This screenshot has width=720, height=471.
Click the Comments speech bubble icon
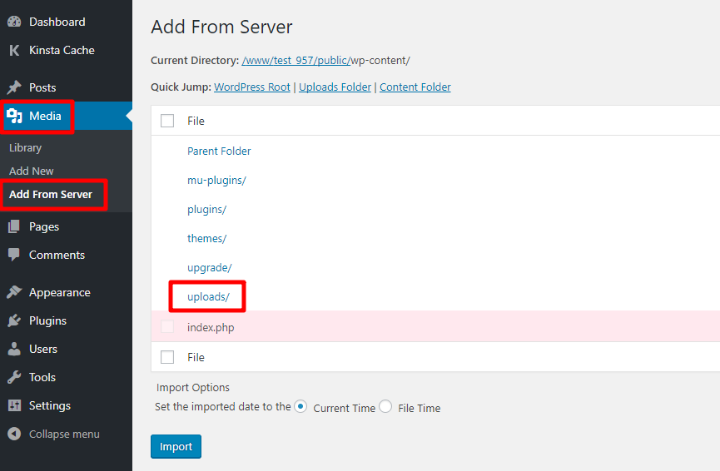[14, 255]
